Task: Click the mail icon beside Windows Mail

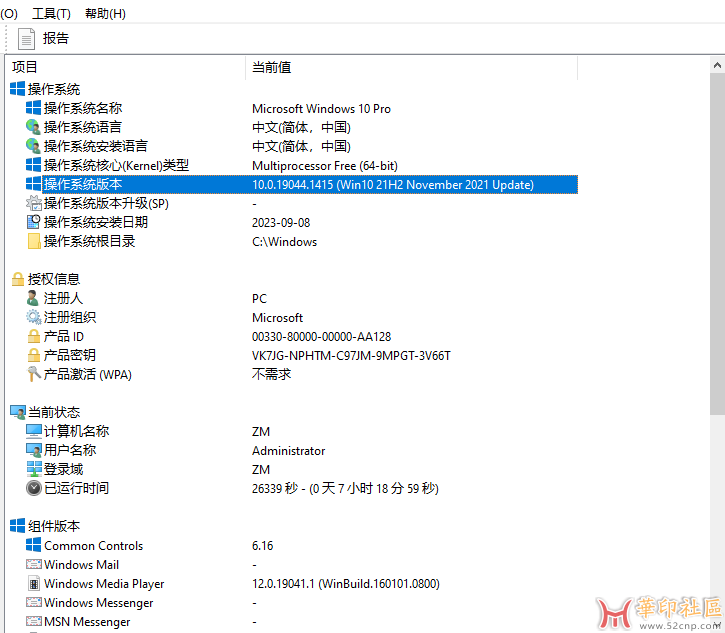Action: click(x=33, y=564)
